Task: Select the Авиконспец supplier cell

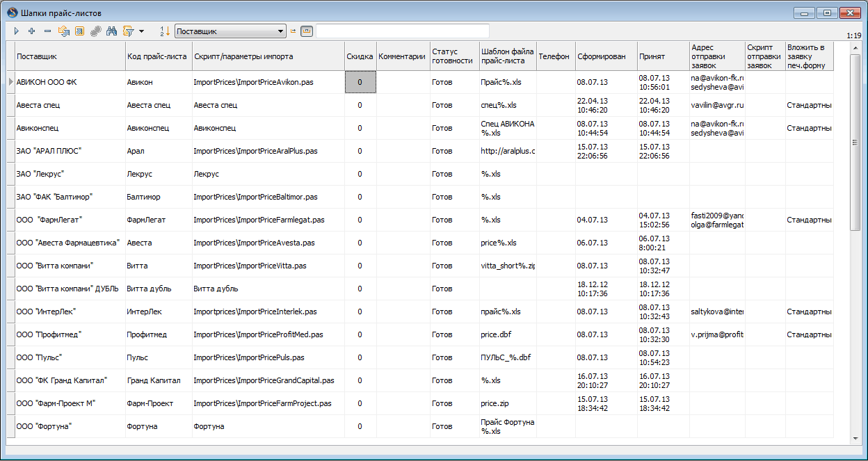Action: (70, 128)
